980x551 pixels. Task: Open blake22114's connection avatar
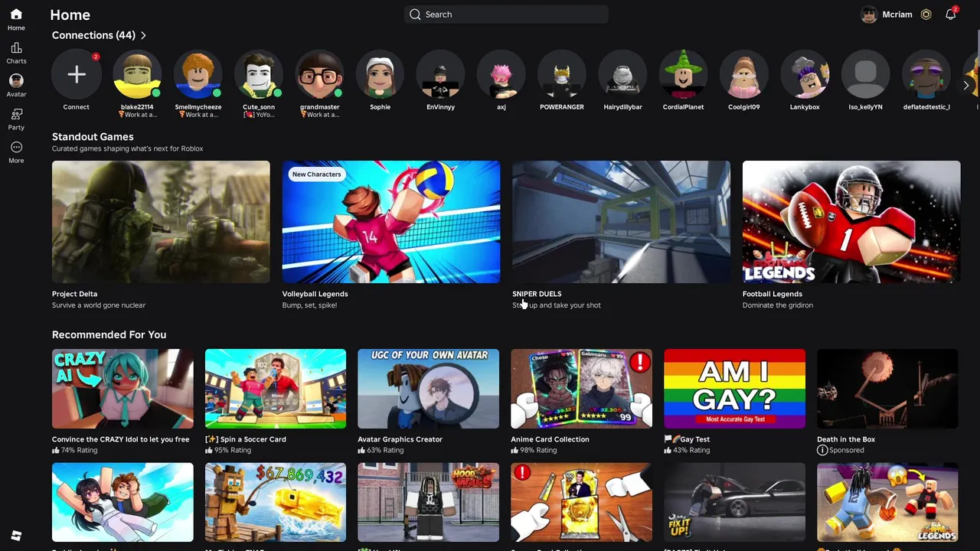pyautogui.click(x=137, y=74)
